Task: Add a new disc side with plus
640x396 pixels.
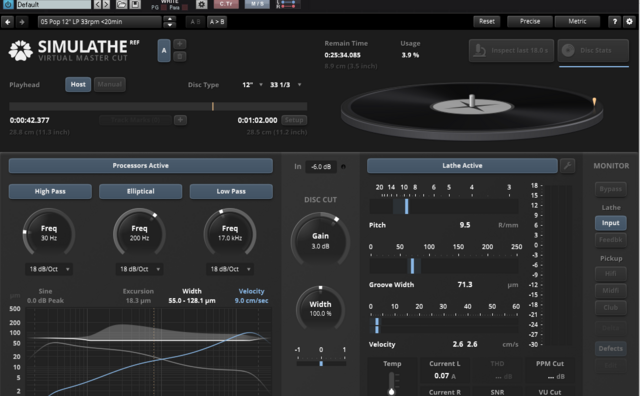Action: [180, 44]
